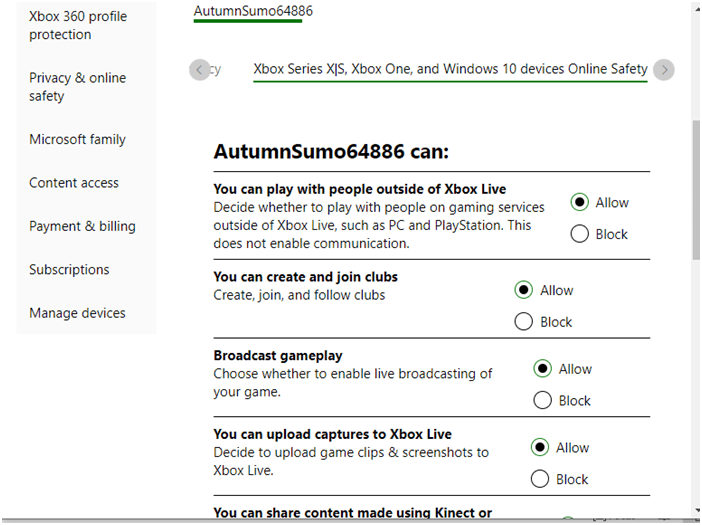The width and height of the screenshot is (702, 525).
Task: Open Xbox Series X|S Online Safety tab
Action: point(450,69)
